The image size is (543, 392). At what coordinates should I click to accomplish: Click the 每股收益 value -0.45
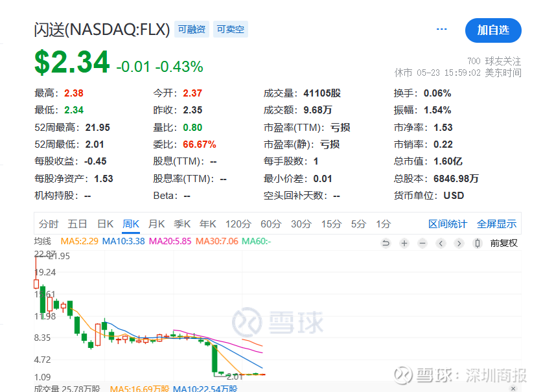coord(95,161)
